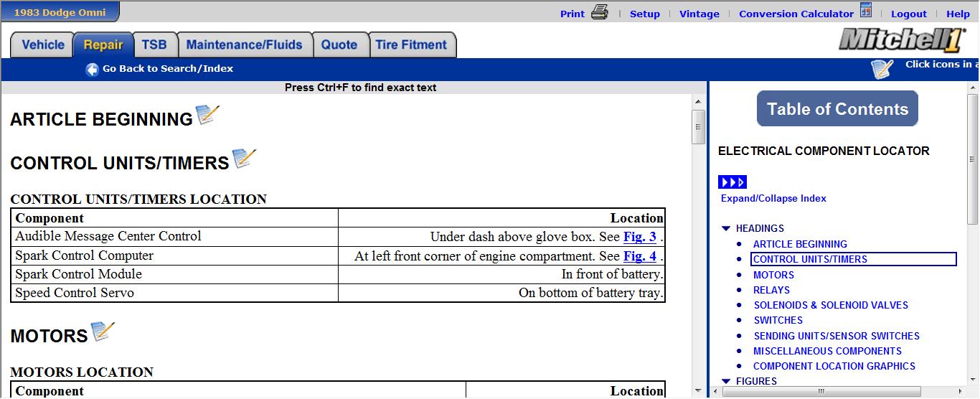Click the 'Speed Control Servo' cell
This screenshot has width=980, height=399.
click(174, 294)
